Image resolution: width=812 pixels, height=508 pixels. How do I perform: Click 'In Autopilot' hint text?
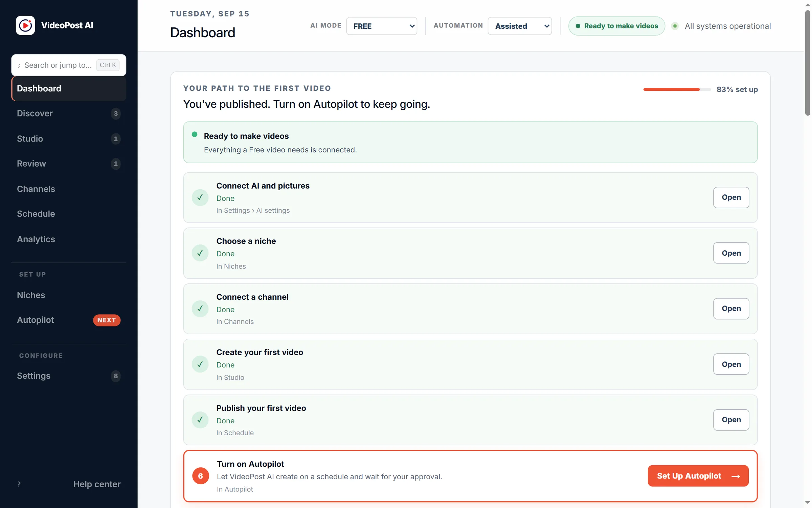235,489
